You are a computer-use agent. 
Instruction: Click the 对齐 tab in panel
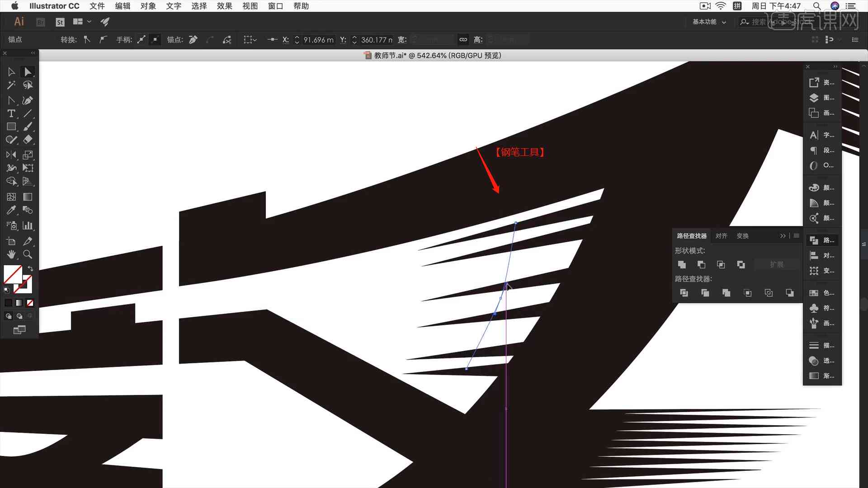tap(721, 235)
